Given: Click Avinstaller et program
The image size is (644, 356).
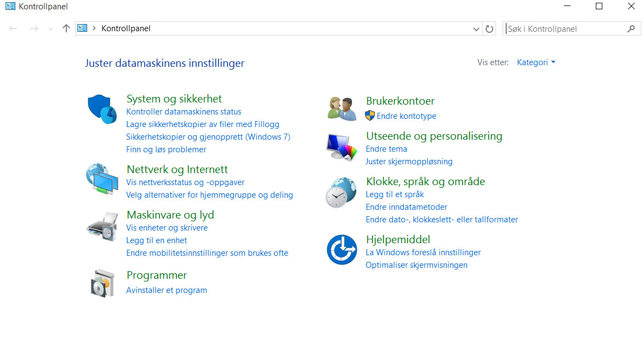Looking at the screenshot, I should pos(166,290).
